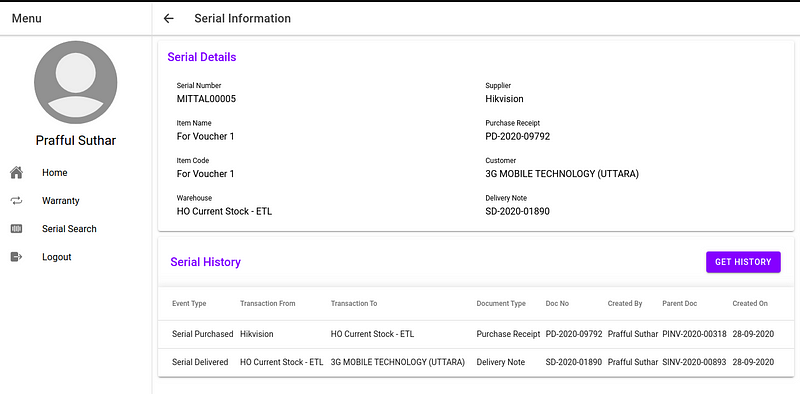Click the Serial Details heading
This screenshot has width=800, height=394.
(202, 57)
